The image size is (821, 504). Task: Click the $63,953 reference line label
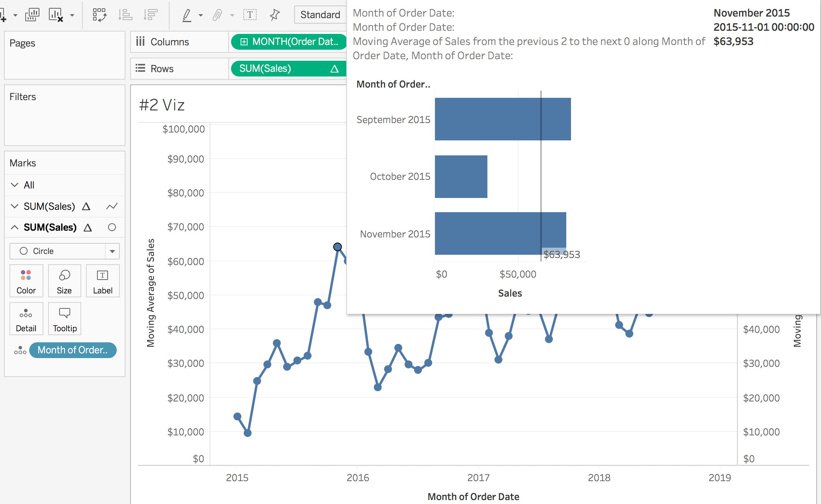coord(562,255)
